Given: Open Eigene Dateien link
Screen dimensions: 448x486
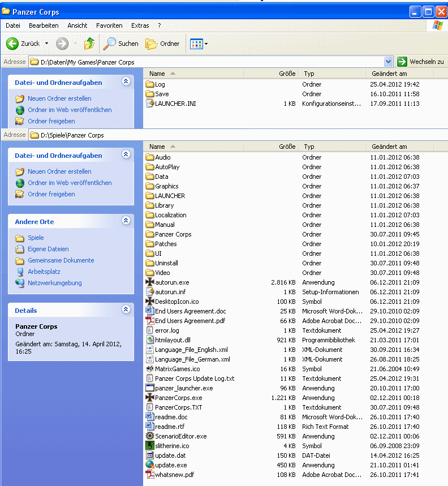Looking at the screenshot, I should click(48, 249).
